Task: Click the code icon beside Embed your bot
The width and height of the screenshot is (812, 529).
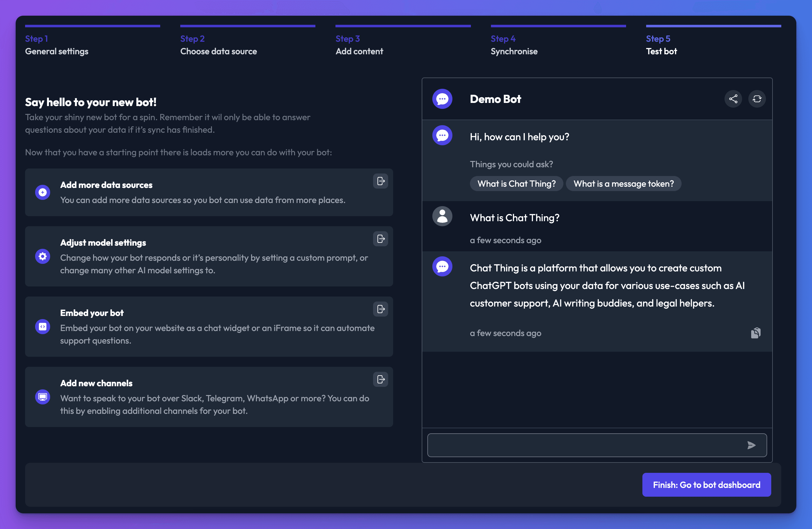Action: click(43, 327)
